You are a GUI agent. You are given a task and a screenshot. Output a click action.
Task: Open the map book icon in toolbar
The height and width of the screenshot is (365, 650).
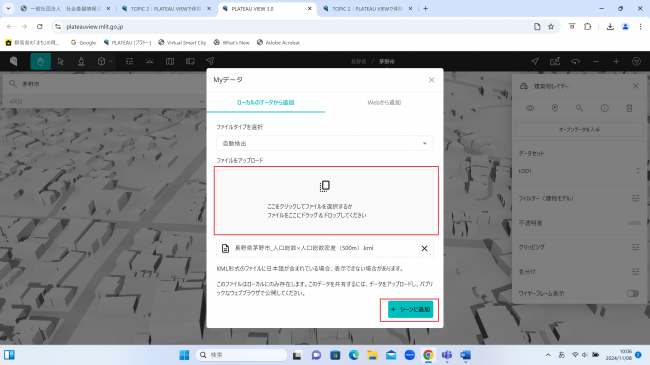pos(170,61)
